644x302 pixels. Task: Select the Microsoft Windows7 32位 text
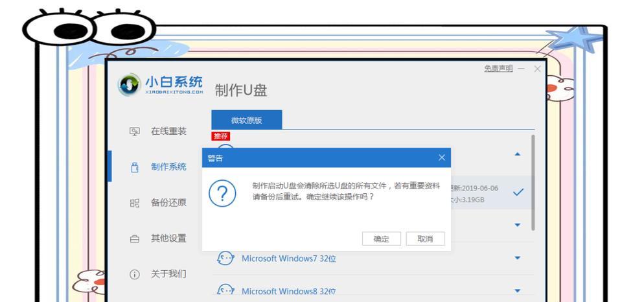pos(289,259)
